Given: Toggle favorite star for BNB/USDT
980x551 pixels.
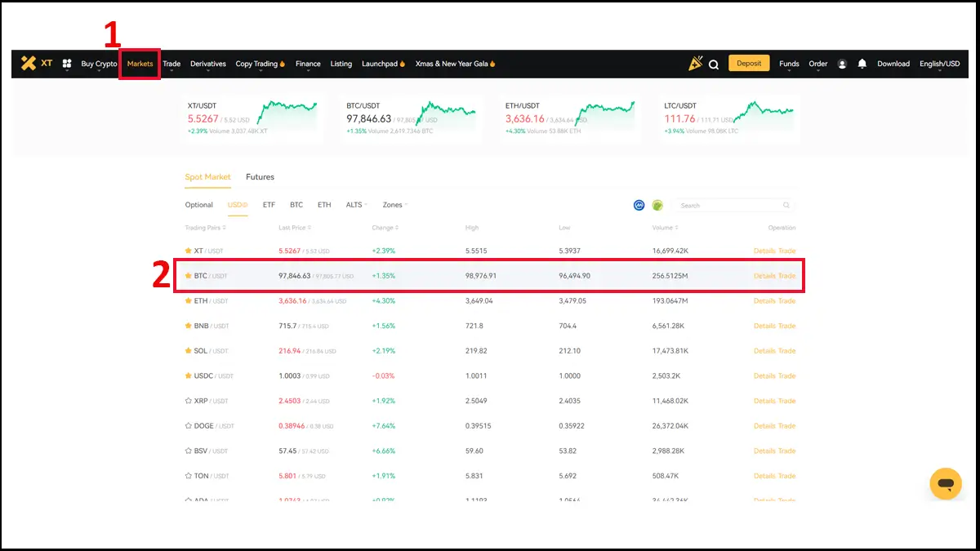Looking at the screenshot, I should click(x=189, y=326).
